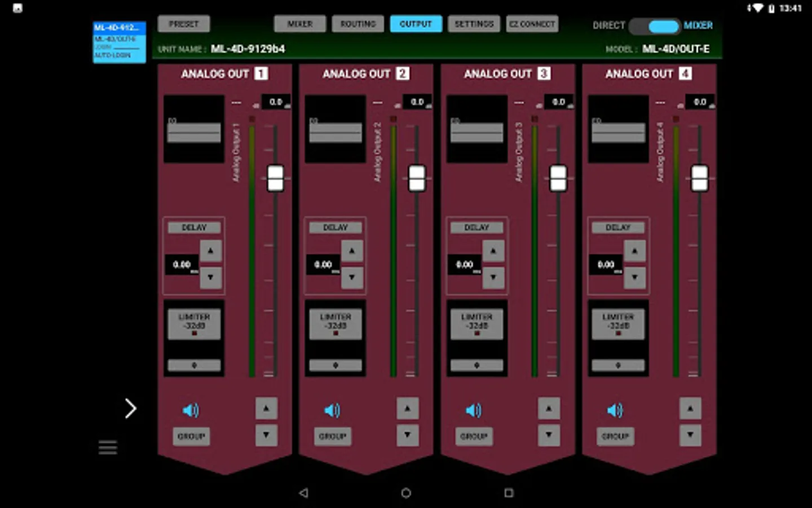The width and height of the screenshot is (812, 508).
Task: Raise Analog Out 2 level with up arrow
Action: click(408, 408)
